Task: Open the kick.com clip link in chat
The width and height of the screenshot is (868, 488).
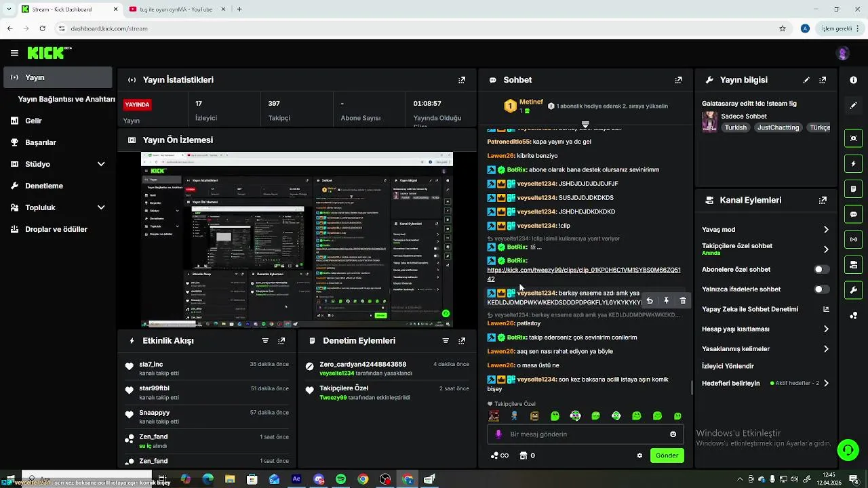Action: coord(584,274)
